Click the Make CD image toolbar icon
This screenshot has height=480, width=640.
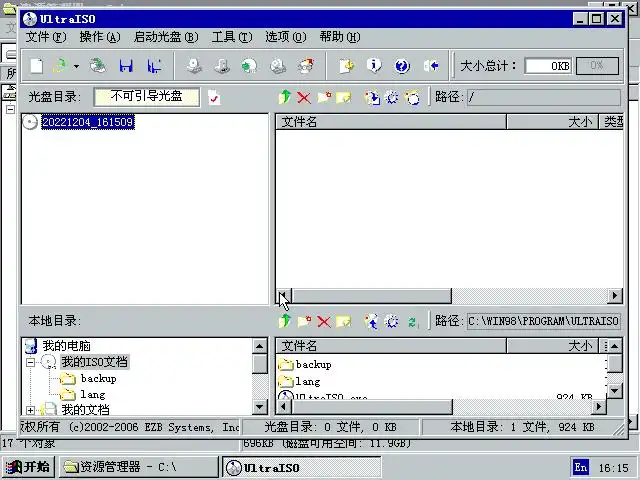coord(194,66)
